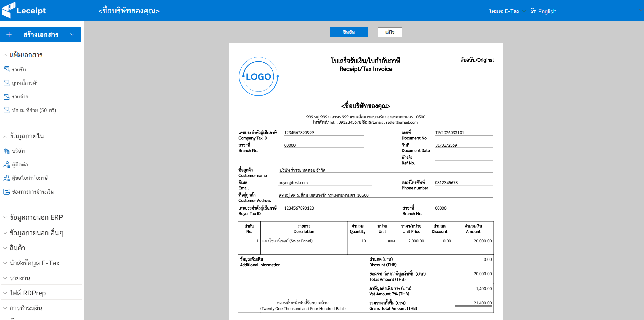Image resolution: width=644 pixels, height=320 pixels.
Task: Click the รายรับ document icon
Action: [x=6, y=69]
